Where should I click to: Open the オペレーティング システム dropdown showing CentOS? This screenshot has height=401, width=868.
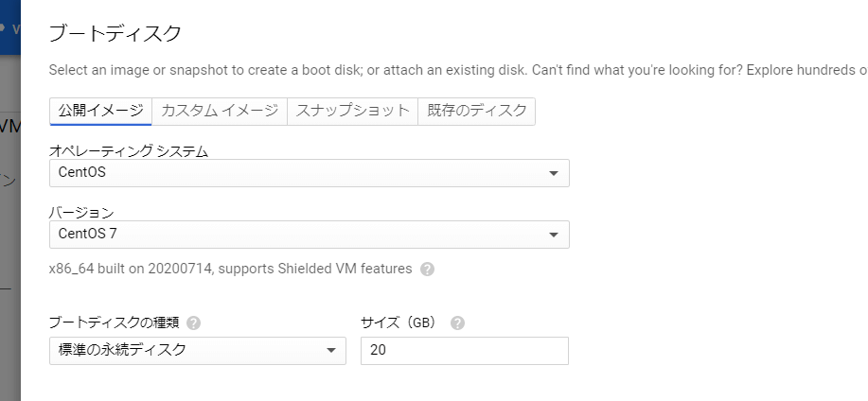[x=309, y=173]
